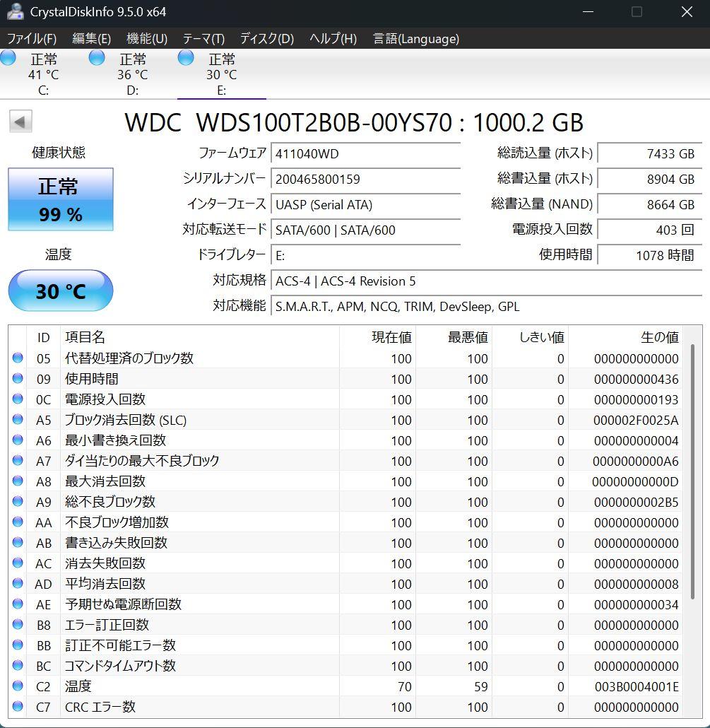Click the back arrow navigation icon
Screen dimensions: 710x728
(21, 121)
